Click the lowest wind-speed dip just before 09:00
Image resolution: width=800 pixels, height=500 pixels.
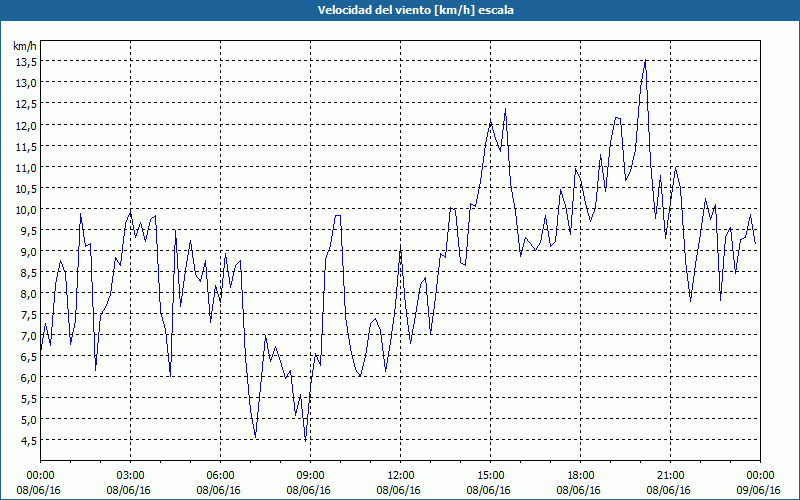(306, 441)
